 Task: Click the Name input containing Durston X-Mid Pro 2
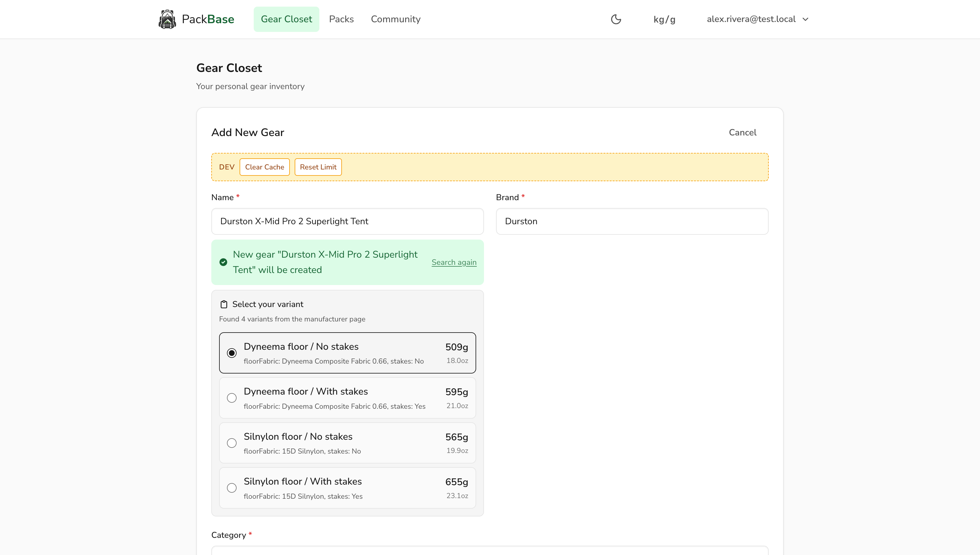tap(347, 221)
